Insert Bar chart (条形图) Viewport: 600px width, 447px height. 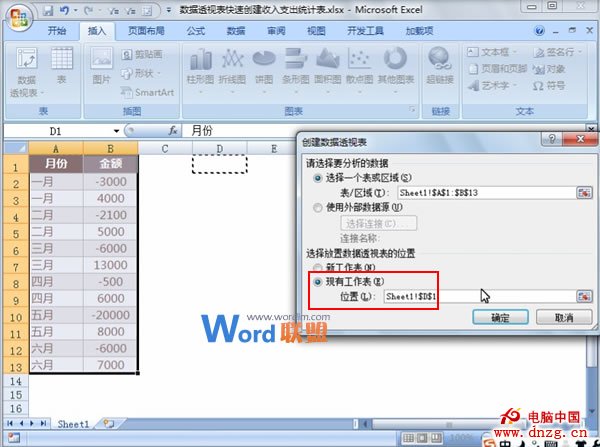tap(295, 71)
